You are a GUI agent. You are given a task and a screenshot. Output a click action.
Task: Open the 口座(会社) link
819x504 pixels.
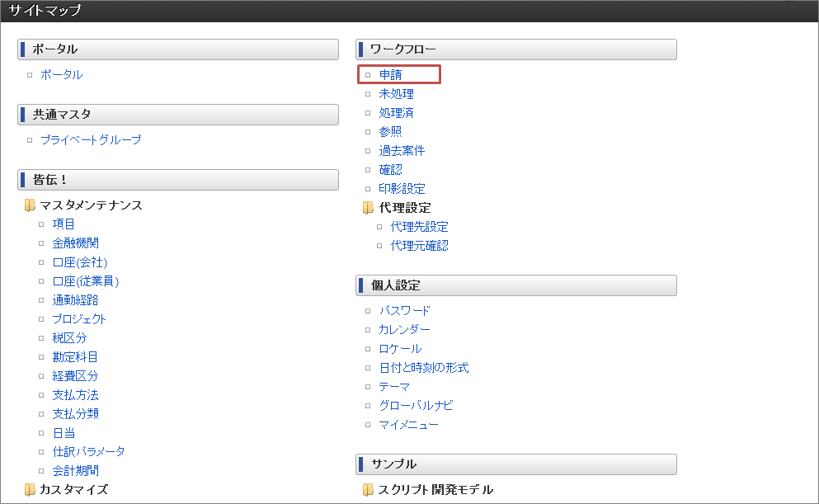[x=80, y=262]
